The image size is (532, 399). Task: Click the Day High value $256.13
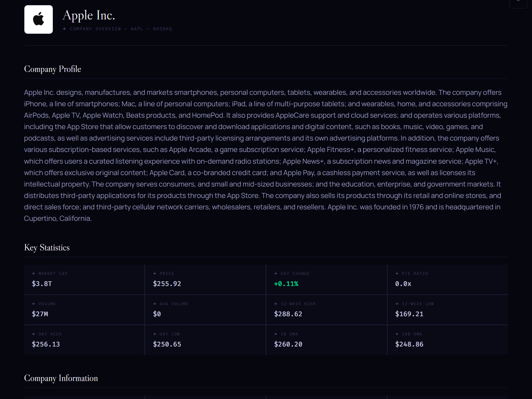(x=46, y=344)
